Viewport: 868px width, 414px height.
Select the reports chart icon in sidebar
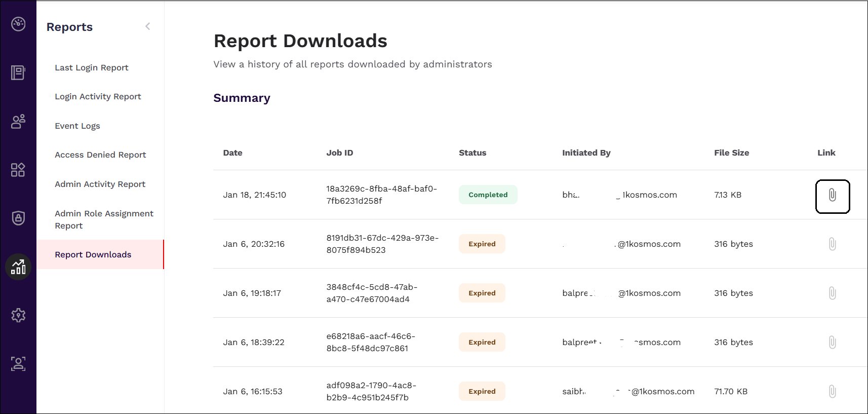(18, 267)
